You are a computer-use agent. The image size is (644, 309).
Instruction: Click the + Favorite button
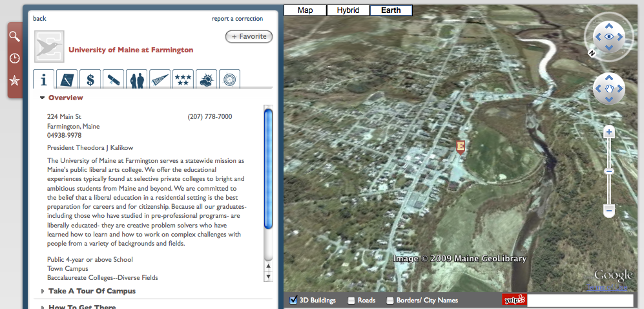[249, 37]
